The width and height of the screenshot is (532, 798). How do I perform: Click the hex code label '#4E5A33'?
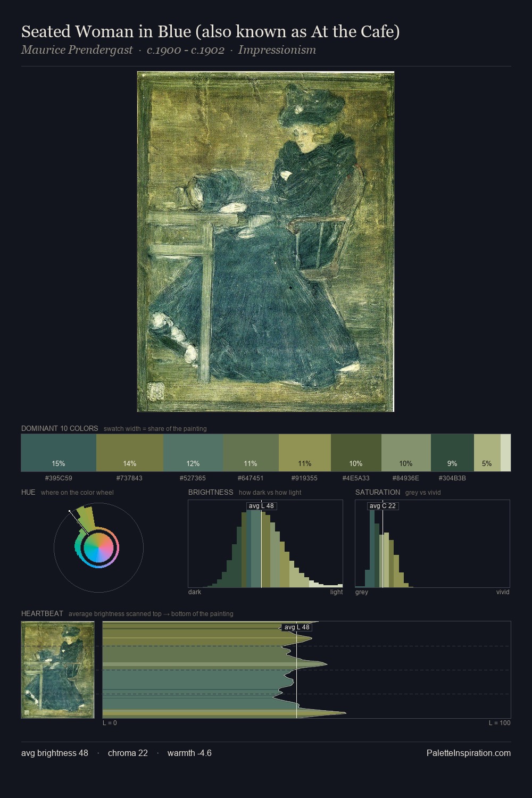click(x=356, y=478)
